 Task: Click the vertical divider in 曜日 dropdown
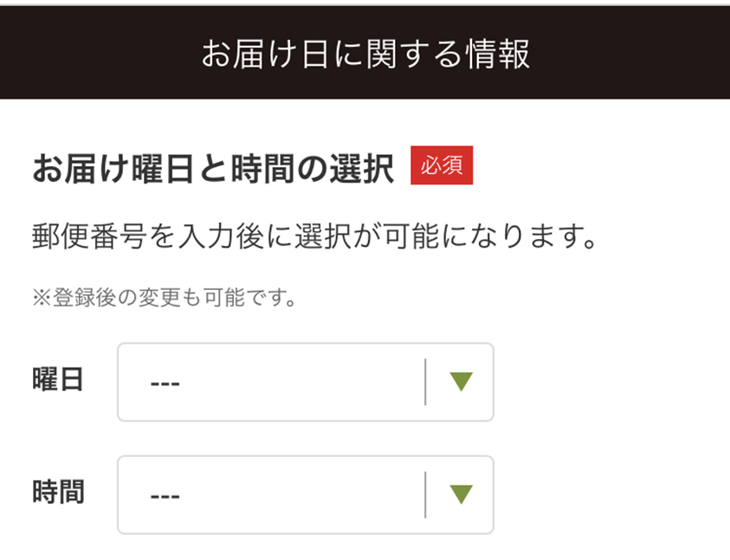(x=425, y=382)
